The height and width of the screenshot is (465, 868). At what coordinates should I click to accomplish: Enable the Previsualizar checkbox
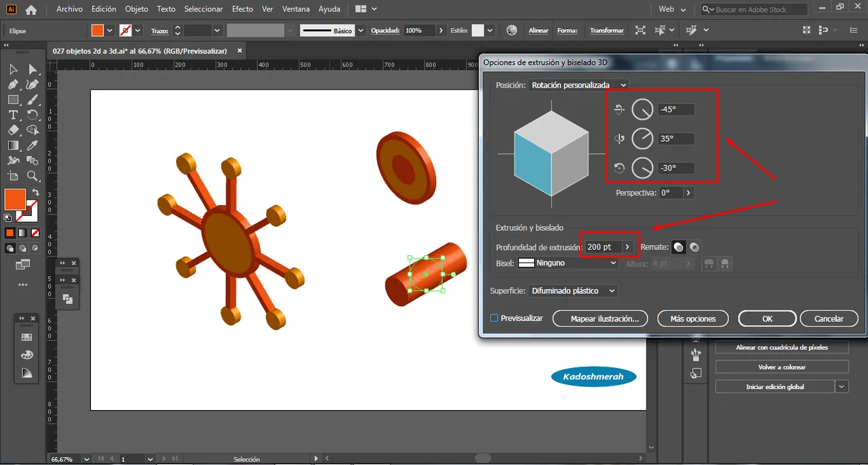tap(494, 318)
